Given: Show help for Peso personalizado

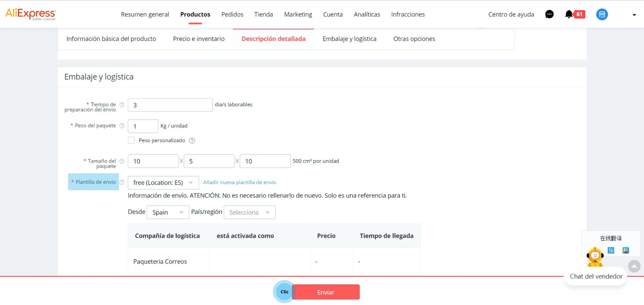Looking at the screenshot, I should (192, 140).
